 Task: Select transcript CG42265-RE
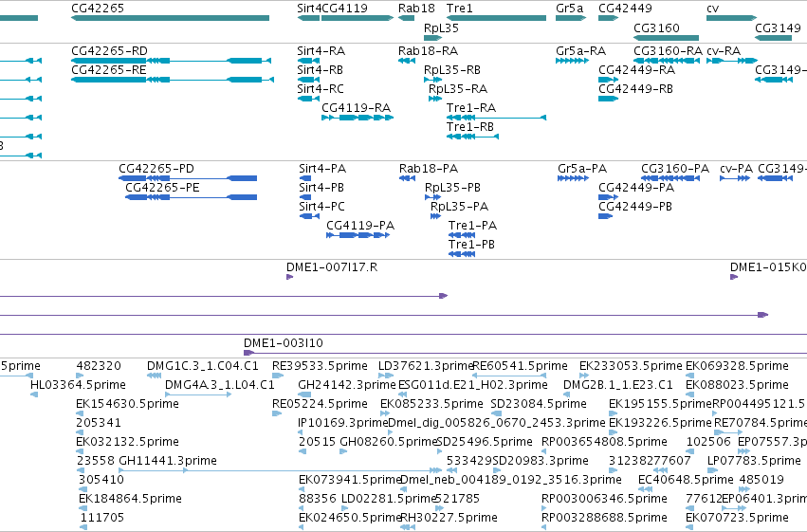[x=173, y=80]
